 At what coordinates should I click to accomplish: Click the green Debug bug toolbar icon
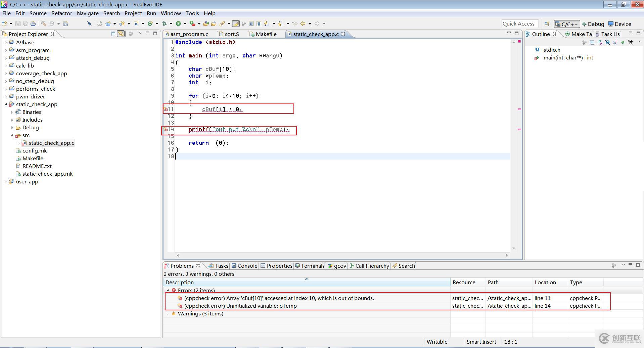164,24
